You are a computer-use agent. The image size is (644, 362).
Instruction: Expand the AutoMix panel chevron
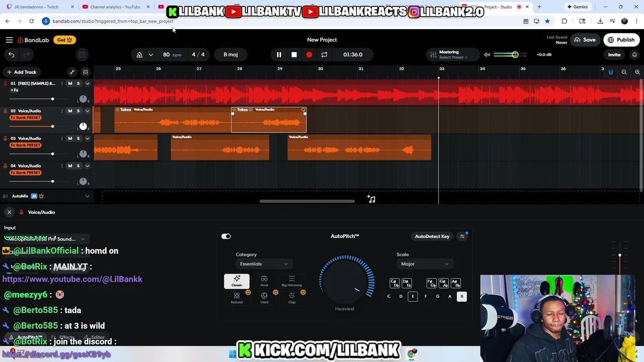[87, 196]
